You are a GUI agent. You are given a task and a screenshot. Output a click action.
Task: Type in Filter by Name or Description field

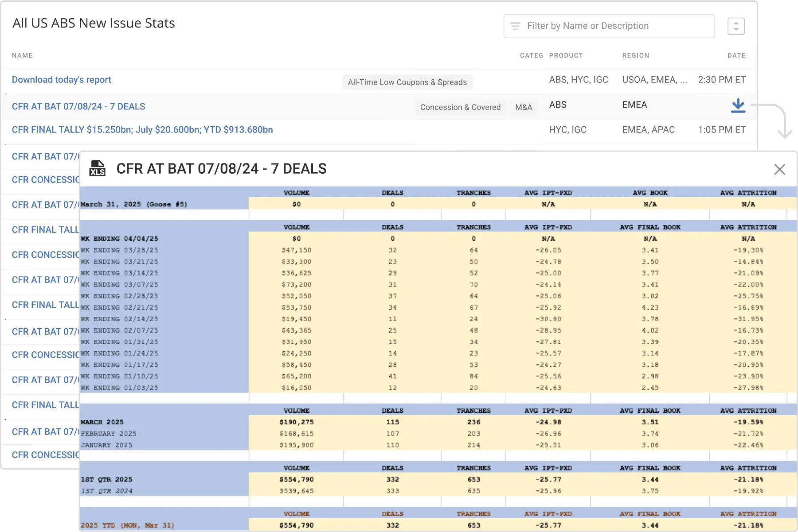pyautogui.click(x=616, y=26)
